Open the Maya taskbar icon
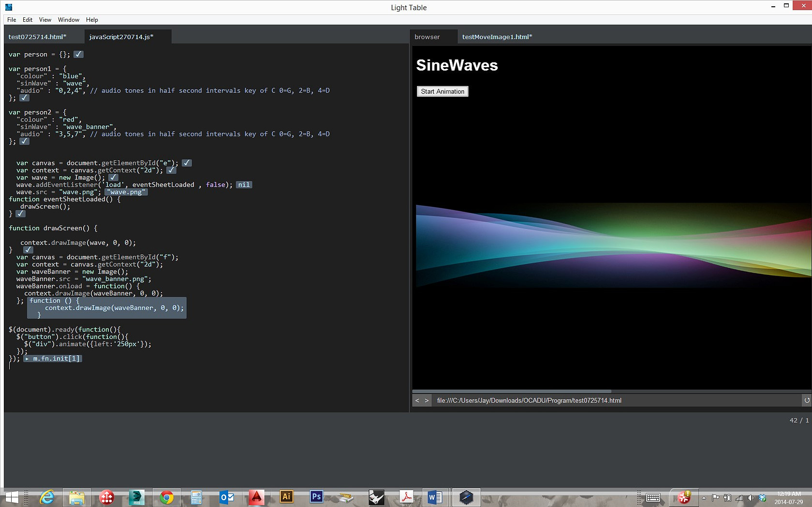 point(137,497)
